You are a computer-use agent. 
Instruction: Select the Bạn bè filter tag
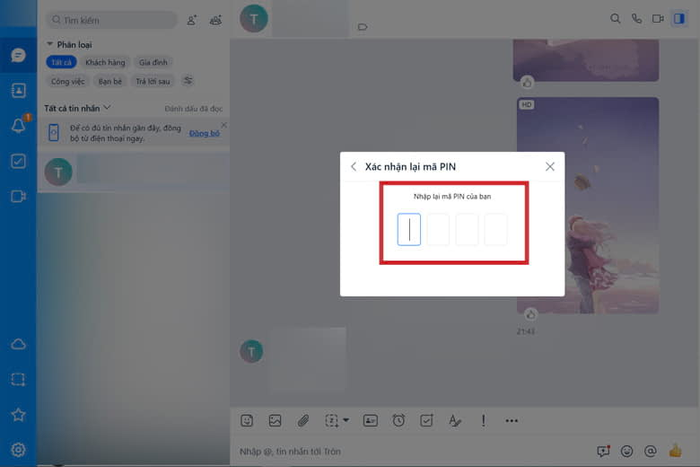point(110,82)
